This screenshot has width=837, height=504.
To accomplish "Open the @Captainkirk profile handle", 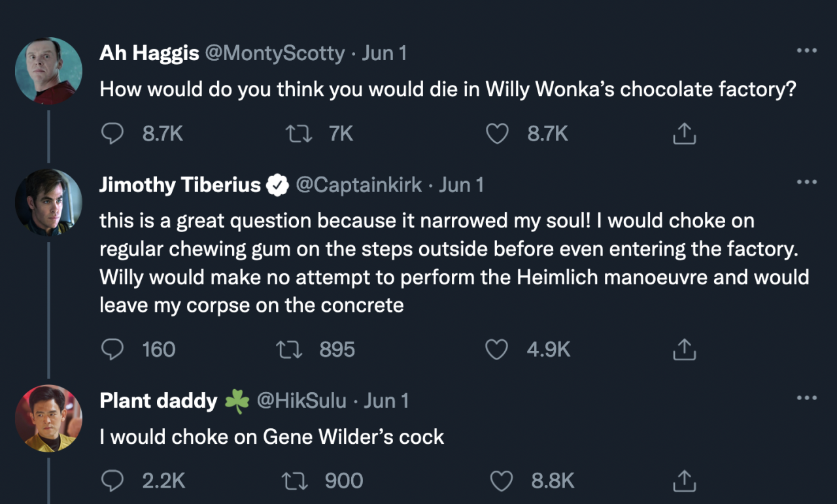I will click(359, 186).
